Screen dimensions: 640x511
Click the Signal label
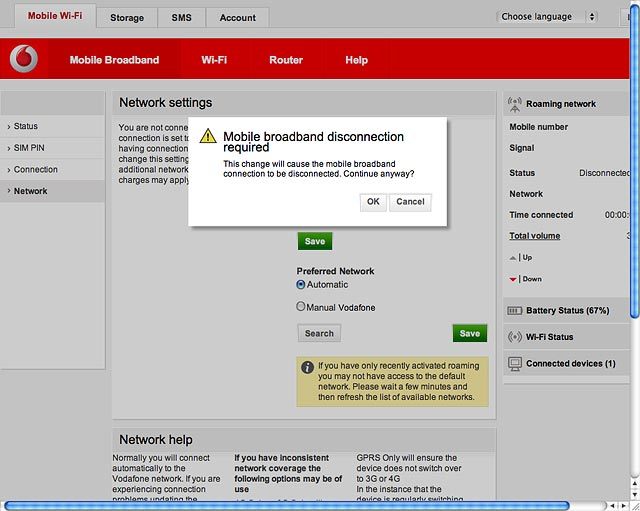[522, 148]
